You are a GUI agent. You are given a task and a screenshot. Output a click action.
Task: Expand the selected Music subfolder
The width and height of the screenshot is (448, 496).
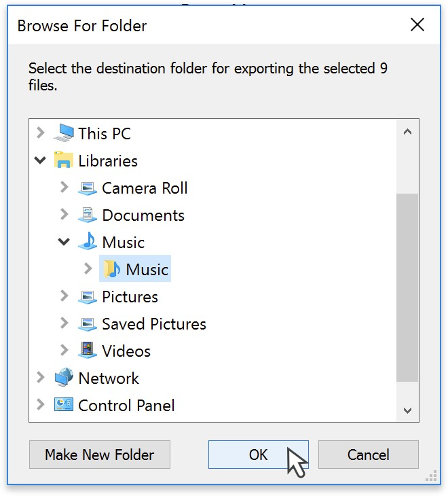click(88, 269)
